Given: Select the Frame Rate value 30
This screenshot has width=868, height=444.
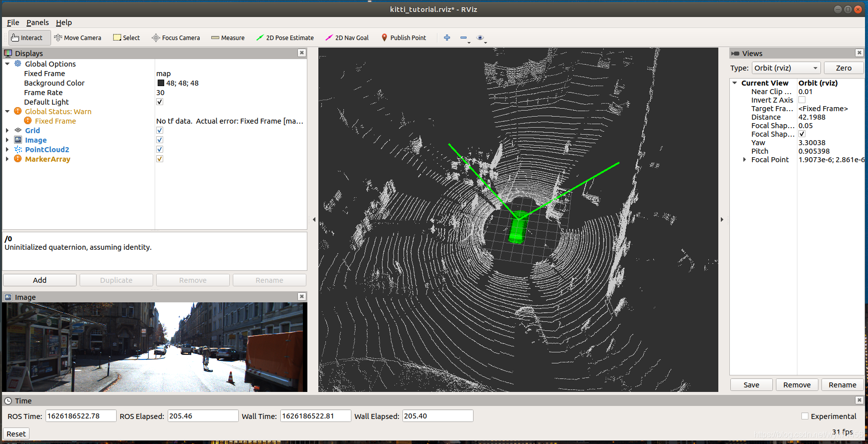Looking at the screenshot, I should pyautogui.click(x=160, y=93).
